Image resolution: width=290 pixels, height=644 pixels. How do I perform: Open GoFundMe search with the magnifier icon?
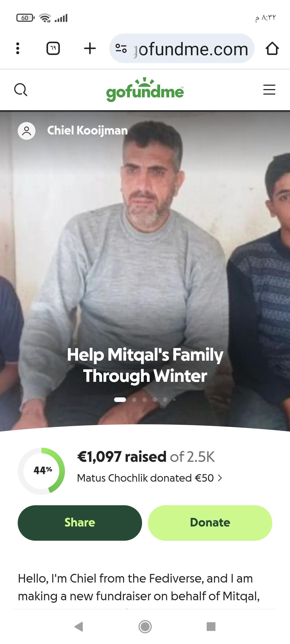(x=21, y=90)
